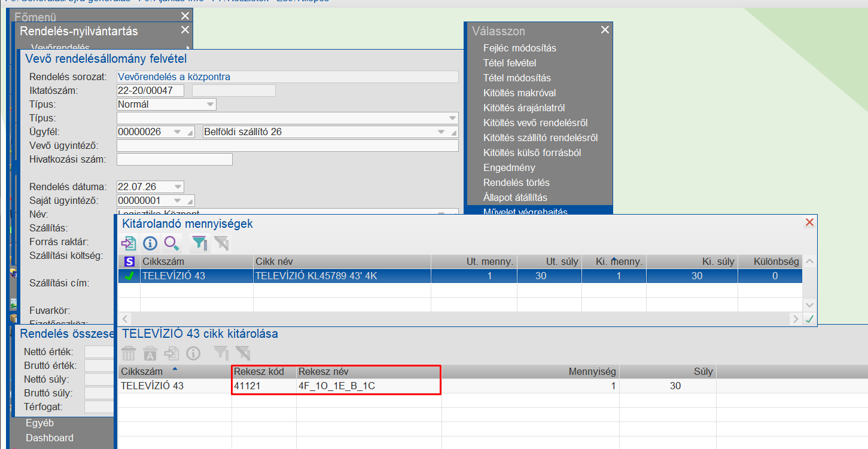Choose Rendelés törlés menu entry
Screen dimensions: 868x449
click(x=516, y=182)
